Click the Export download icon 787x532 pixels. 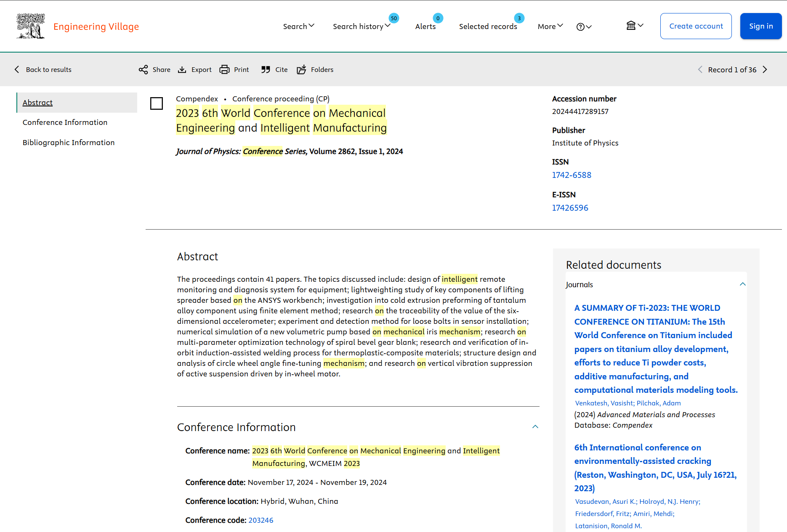point(182,70)
